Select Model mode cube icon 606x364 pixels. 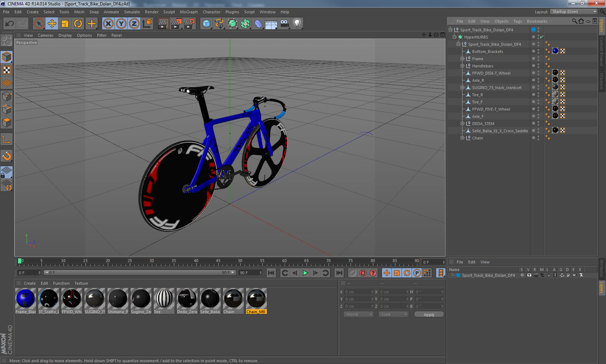[x=6, y=57]
